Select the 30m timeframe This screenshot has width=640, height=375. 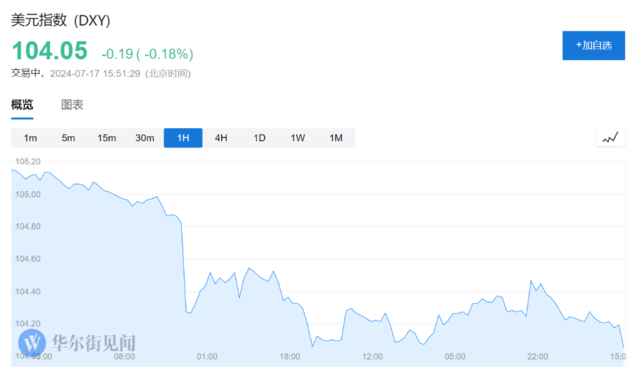pos(145,138)
